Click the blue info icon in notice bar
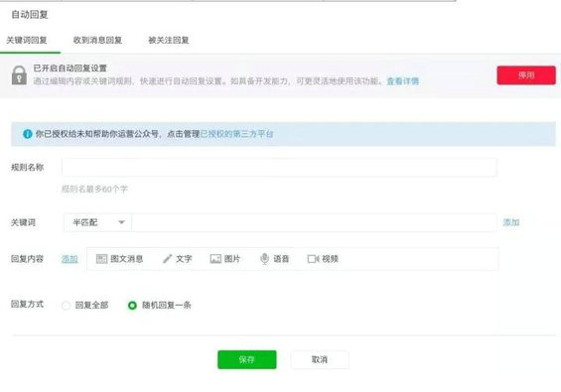Image resolution: width=561 pixels, height=392 pixels. click(x=28, y=134)
